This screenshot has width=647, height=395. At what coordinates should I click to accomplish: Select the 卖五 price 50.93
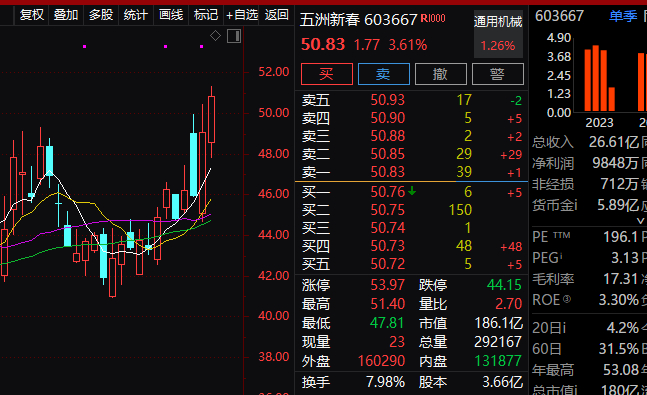[x=387, y=100]
